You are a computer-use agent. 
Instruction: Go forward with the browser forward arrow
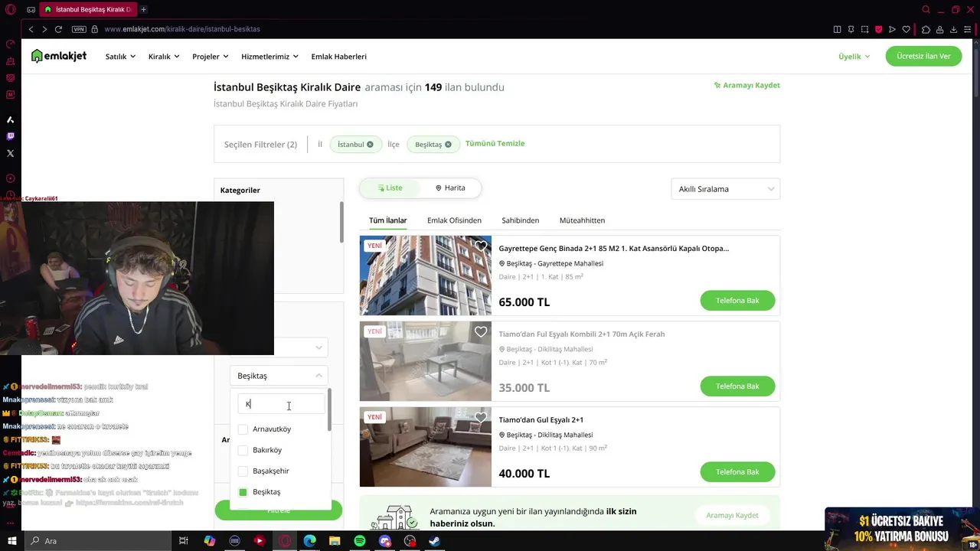44,29
